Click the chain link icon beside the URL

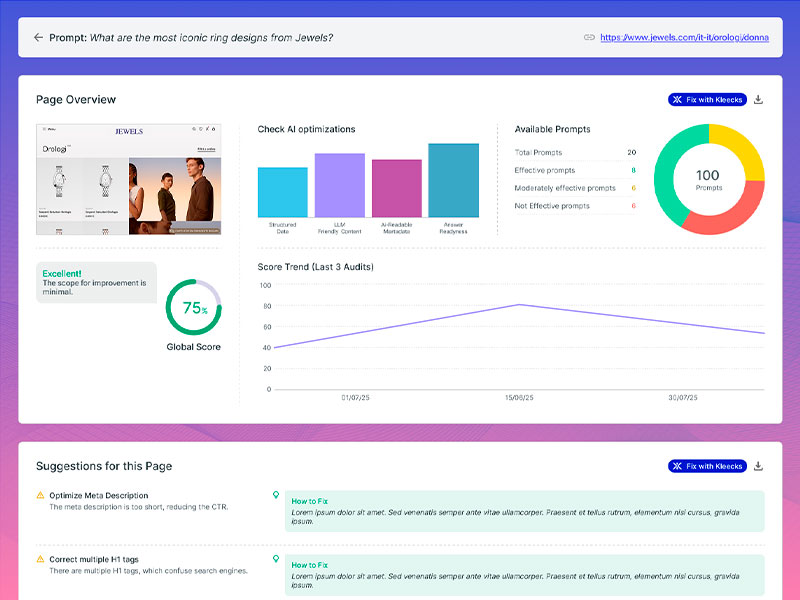coord(590,36)
